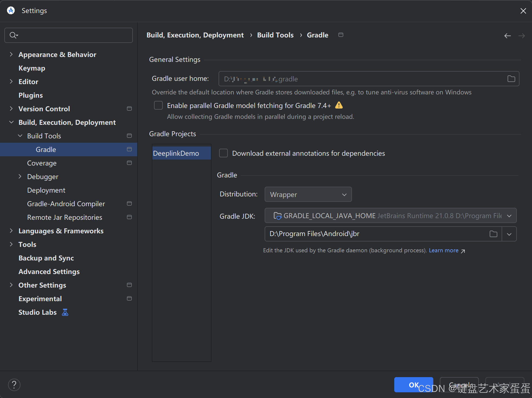Click the project-level marker next to Gradle breadcrumb
This screenshot has width=532, height=398.
point(341,35)
